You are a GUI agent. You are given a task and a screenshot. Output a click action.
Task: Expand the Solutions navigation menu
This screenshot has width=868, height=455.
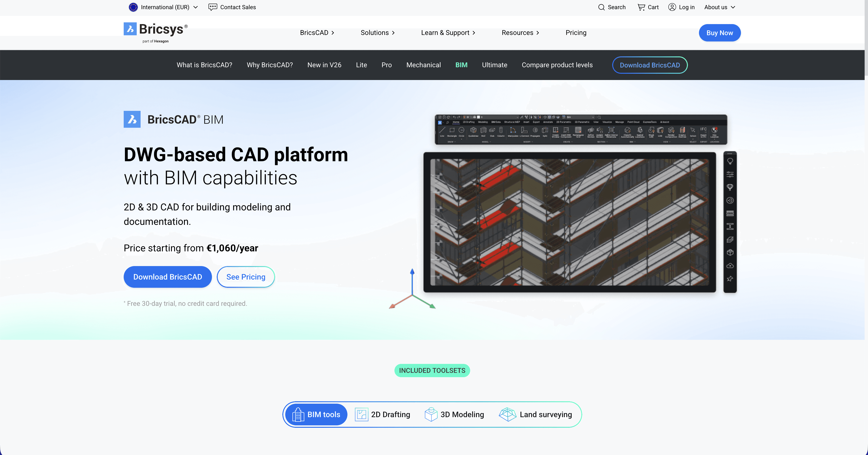[x=377, y=33]
